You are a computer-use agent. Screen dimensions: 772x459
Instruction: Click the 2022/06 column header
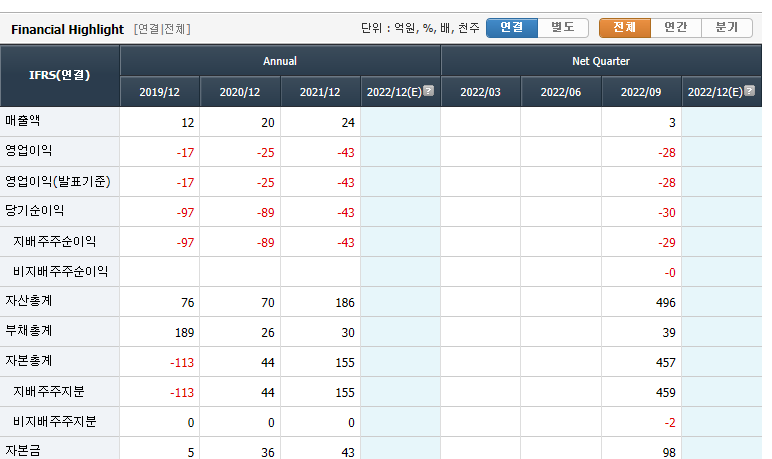coord(561,92)
